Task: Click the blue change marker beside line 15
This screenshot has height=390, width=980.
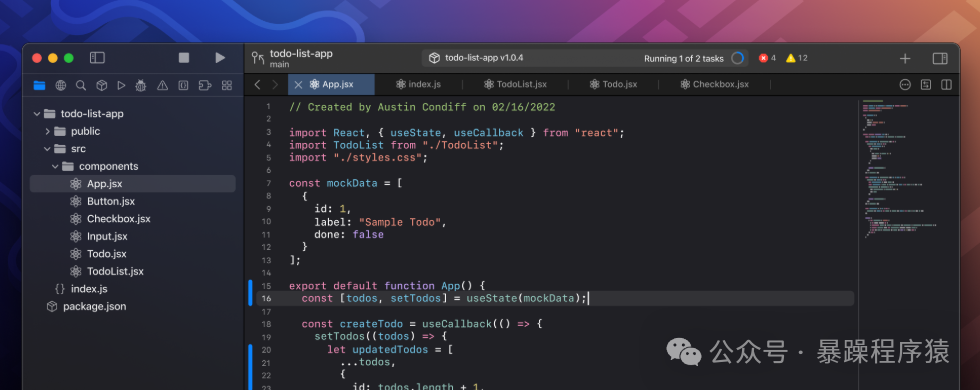Action: [250, 292]
